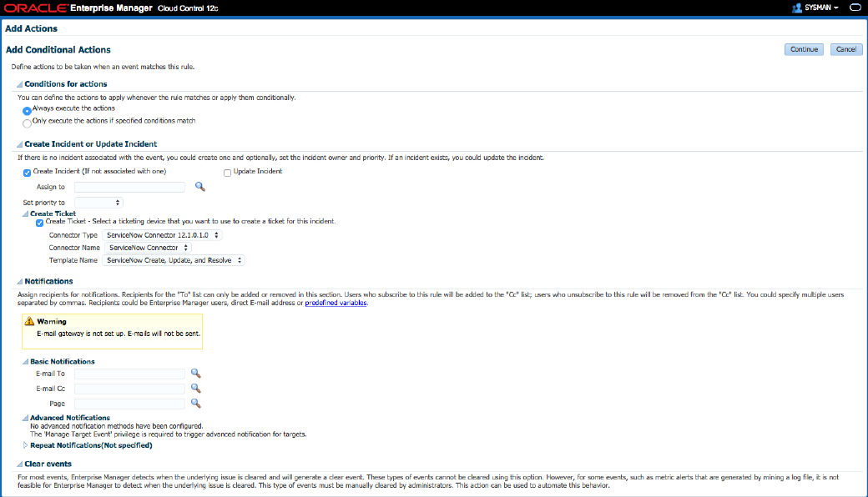Viewport: 868px width, 497px height.
Task: Click the 'E-mail gateway is not set up' warning text
Action: pyautogui.click(x=119, y=334)
